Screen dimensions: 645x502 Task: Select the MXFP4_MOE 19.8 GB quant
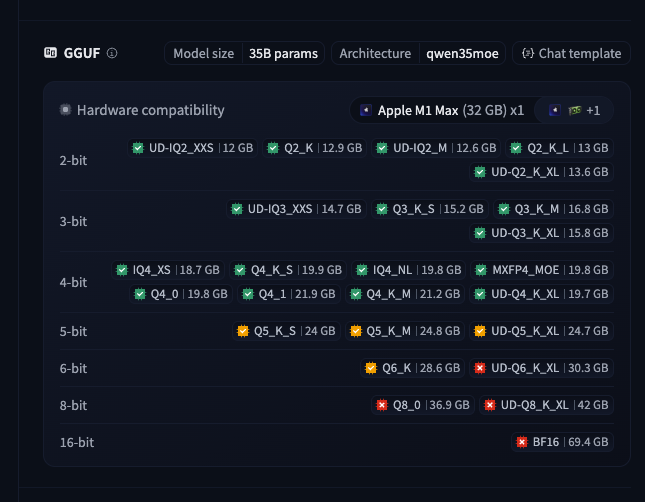point(542,270)
